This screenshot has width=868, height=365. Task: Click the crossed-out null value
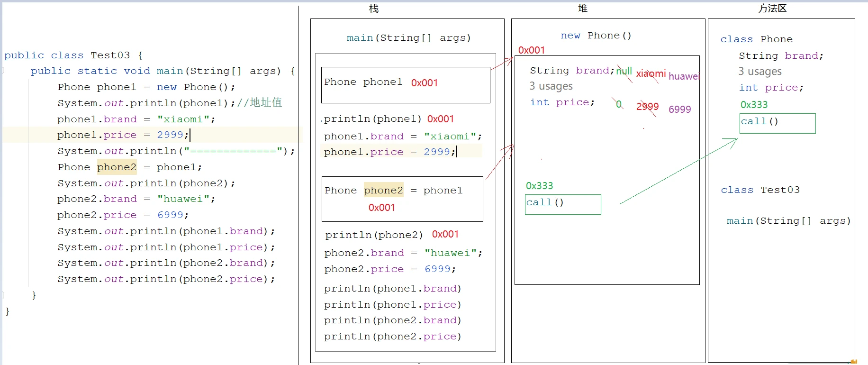pyautogui.click(x=624, y=72)
